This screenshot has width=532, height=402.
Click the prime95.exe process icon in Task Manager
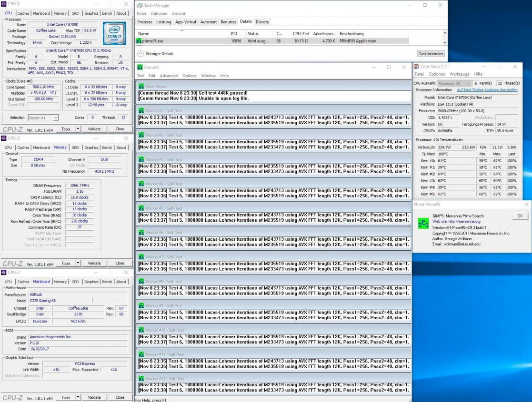coord(139,41)
